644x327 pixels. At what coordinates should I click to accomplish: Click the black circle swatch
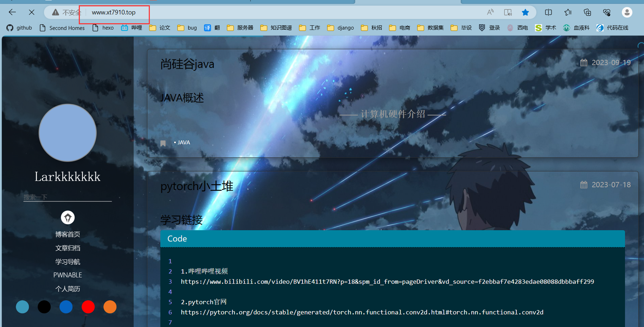click(x=44, y=307)
